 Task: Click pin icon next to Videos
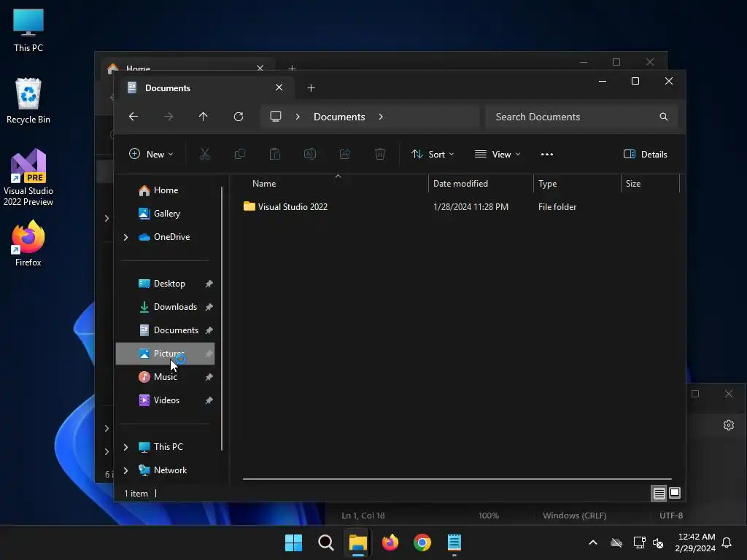(x=209, y=400)
